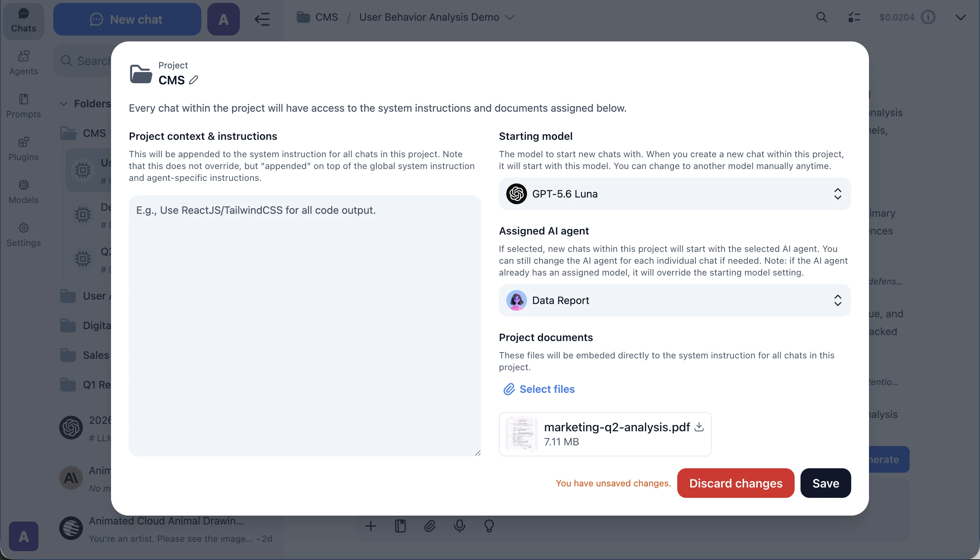Viewport: 980px width, 560px height.
Task: Open the Starting model GPT-5.6 Luna dropdown
Action: coord(675,194)
